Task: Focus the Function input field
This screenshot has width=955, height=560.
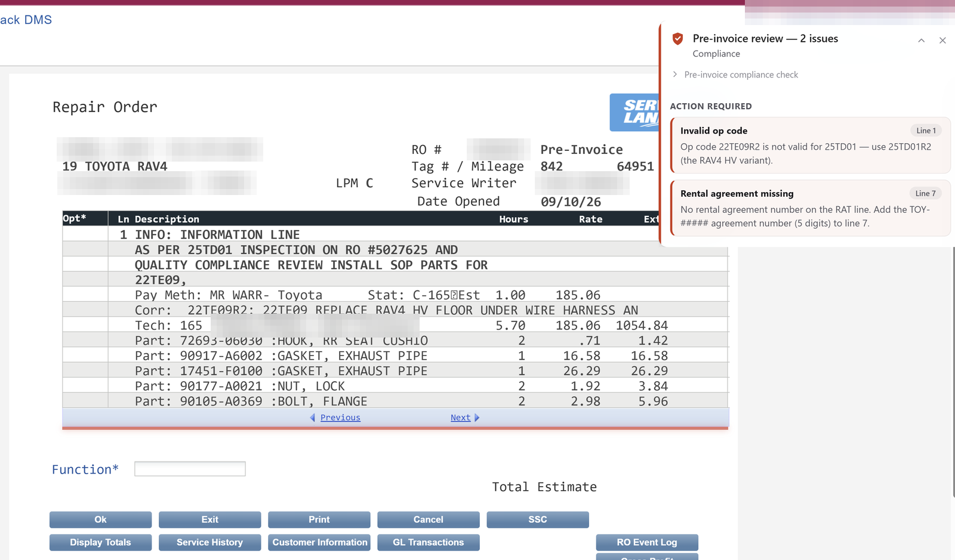Action: (190, 469)
